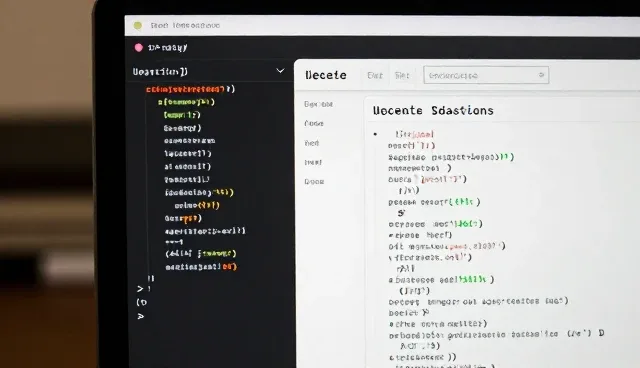Screen dimensions: 640x368
Task: Click the pink dot in the dark header
Action: [x=139, y=48]
